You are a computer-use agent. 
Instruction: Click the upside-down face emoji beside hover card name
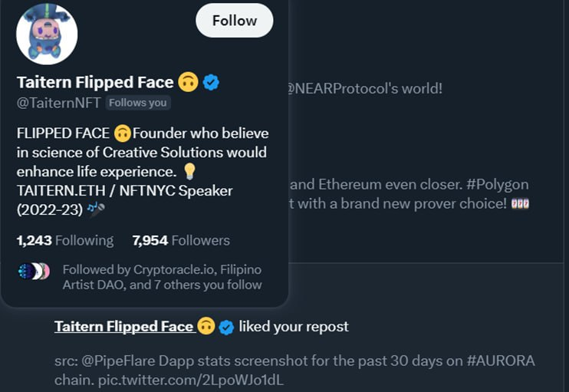click(x=187, y=81)
